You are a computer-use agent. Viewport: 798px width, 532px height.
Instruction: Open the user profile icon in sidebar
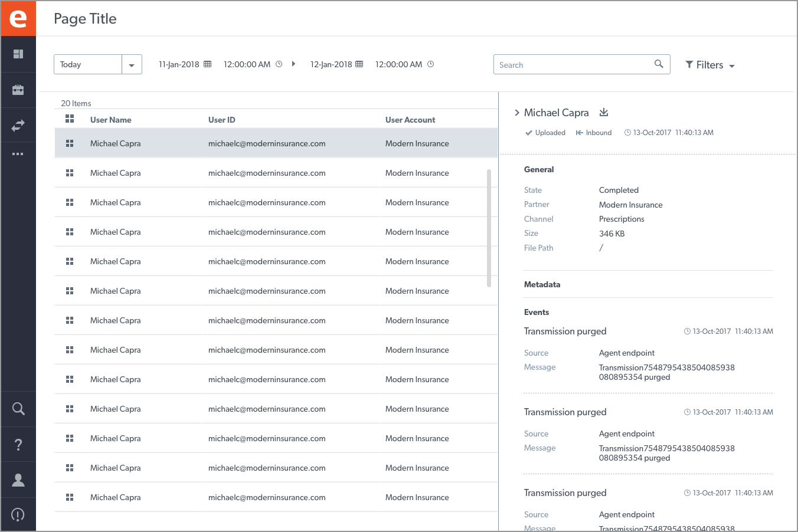pyautogui.click(x=18, y=480)
